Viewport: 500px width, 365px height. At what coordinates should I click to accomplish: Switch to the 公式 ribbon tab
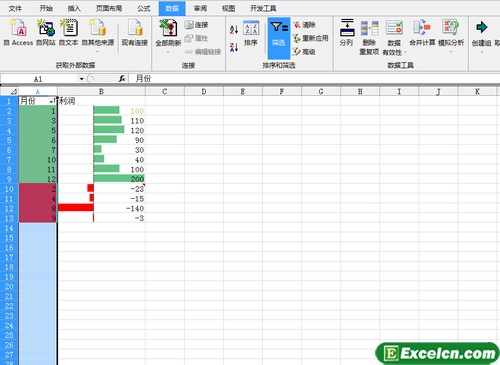[144, 8]
